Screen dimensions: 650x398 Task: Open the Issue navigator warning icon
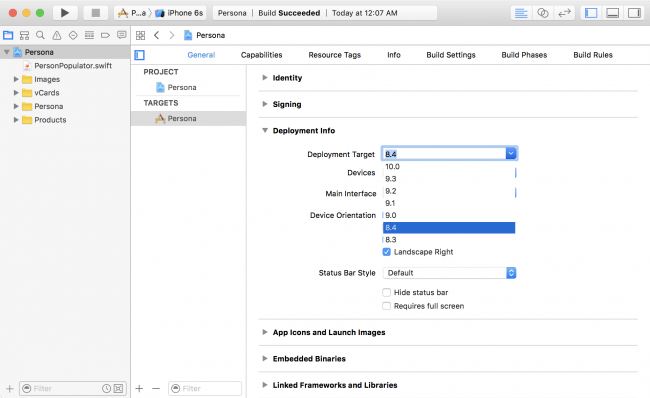pos(57,35)
